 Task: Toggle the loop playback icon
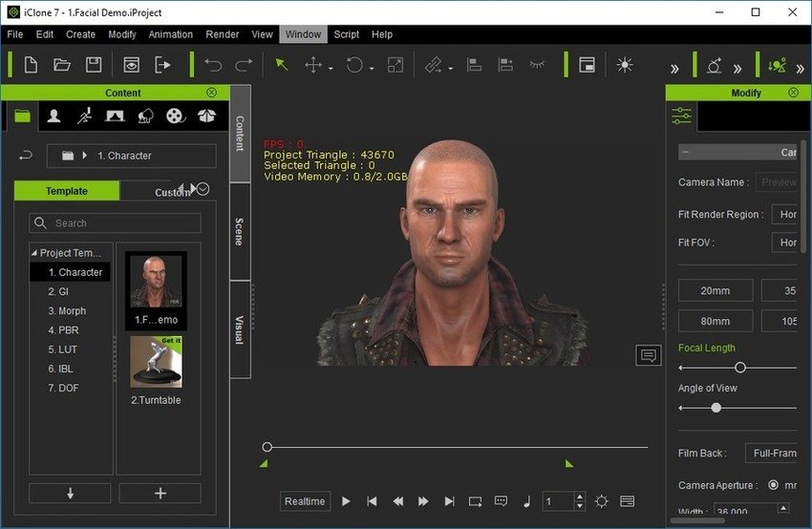pyautogui.click(x=475, y=501)
